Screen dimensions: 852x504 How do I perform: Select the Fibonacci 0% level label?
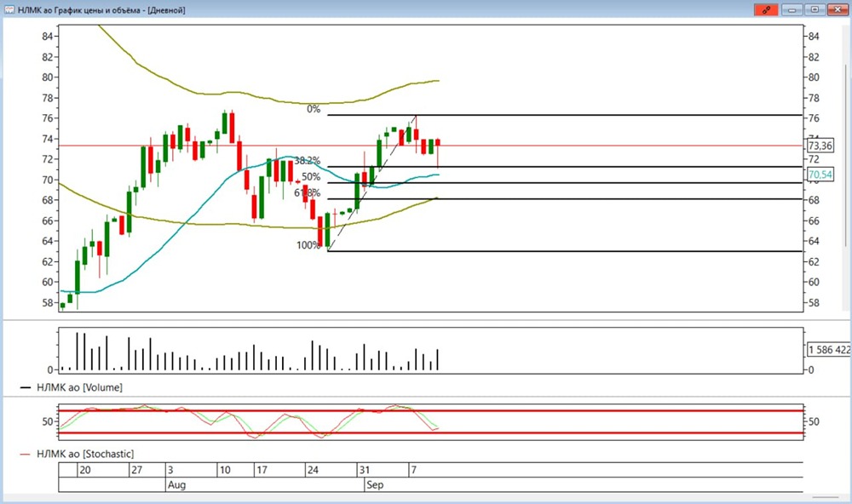pyautogui.click(x=314, y=109)
